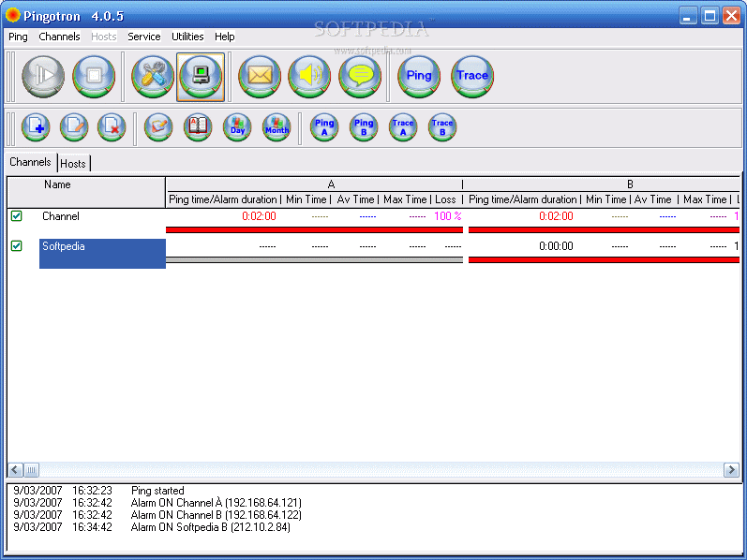The height and width of the screenshot is (560, 747).
Task: Open the Hosts menu
Action: pos(104,37)
